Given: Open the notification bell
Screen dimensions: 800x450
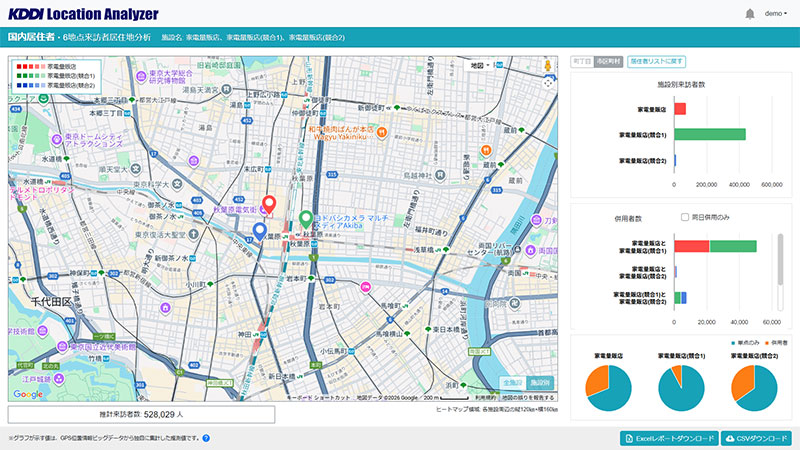Looking at the screenshot, I should tap(750, 14).
